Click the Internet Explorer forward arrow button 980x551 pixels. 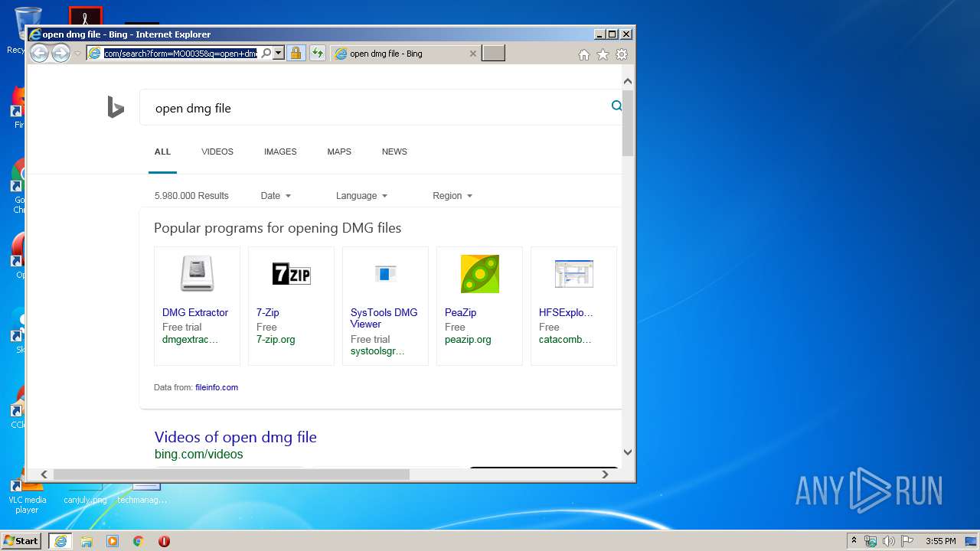point(60,53)
